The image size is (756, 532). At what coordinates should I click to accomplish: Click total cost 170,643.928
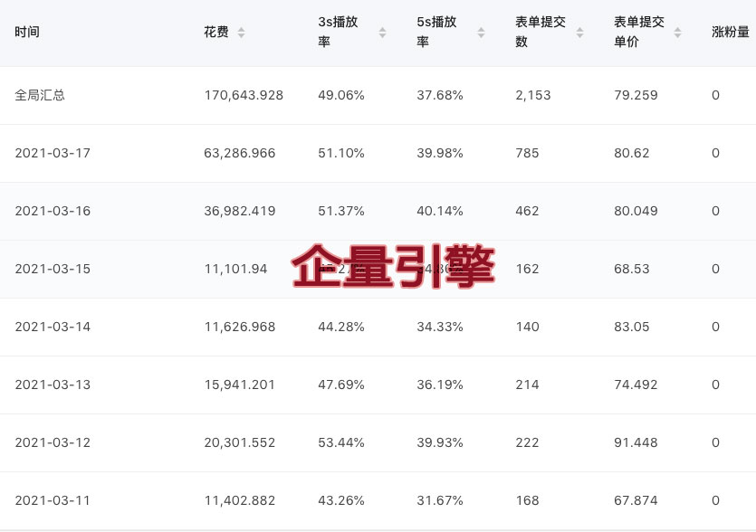(x=244, y=95)
